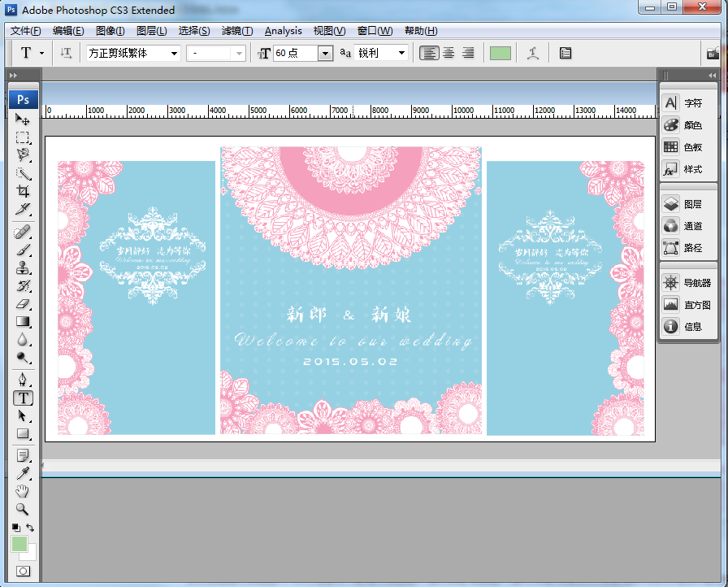The width and height of the screenshot is (728, 587).
Task: Open the Analysis menu
Action: [x=284, y=31]
